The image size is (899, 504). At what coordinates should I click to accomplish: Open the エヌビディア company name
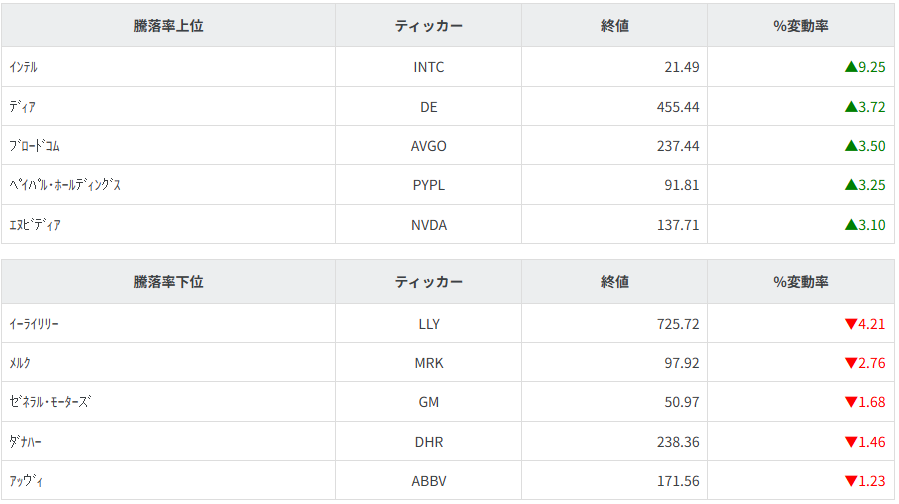tap(35, 225)
